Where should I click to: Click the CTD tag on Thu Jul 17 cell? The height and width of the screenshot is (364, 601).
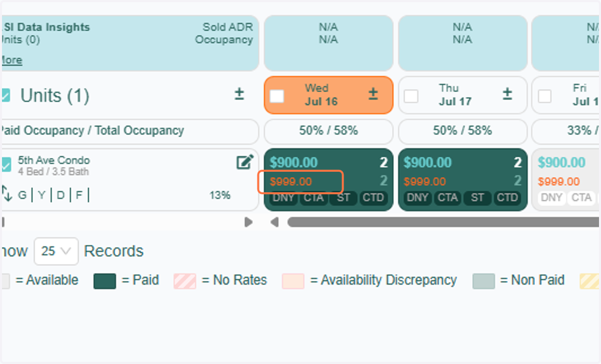coord(507,198)
